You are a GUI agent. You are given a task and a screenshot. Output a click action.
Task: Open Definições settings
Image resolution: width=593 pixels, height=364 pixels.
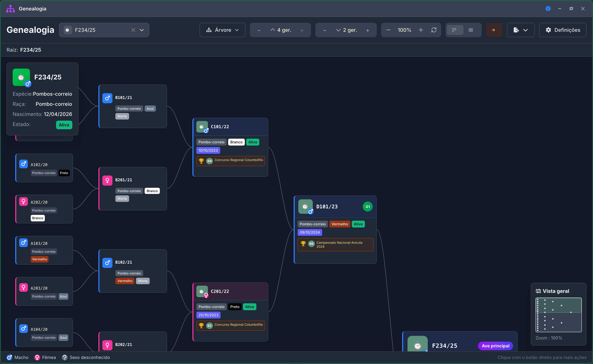(563, 30)
